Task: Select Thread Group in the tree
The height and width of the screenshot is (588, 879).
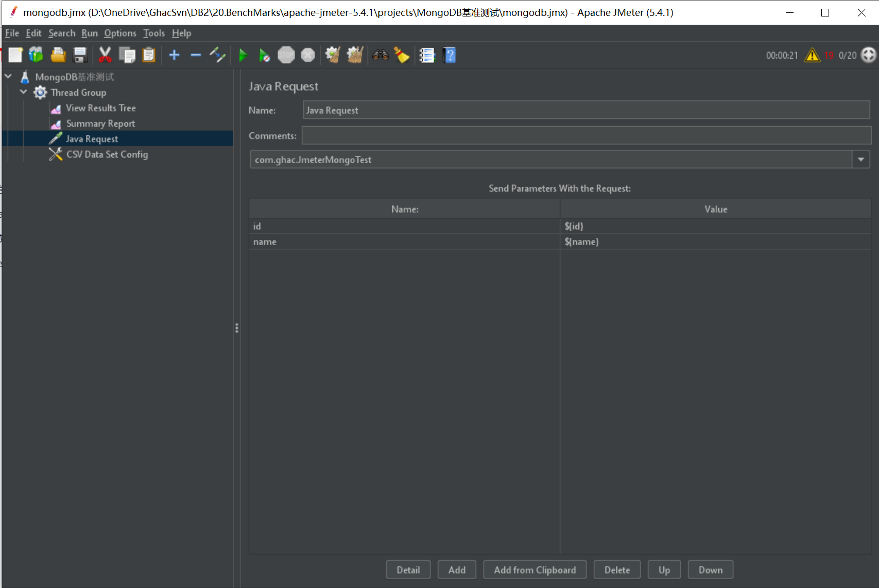Action: click(78, 93)
